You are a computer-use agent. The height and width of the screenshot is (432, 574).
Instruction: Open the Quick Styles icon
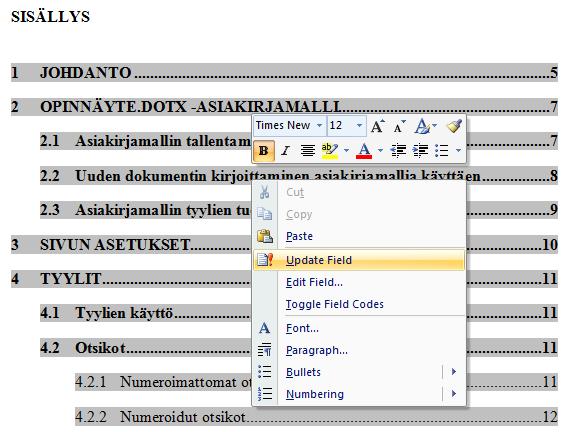click(x=422, y=126)
